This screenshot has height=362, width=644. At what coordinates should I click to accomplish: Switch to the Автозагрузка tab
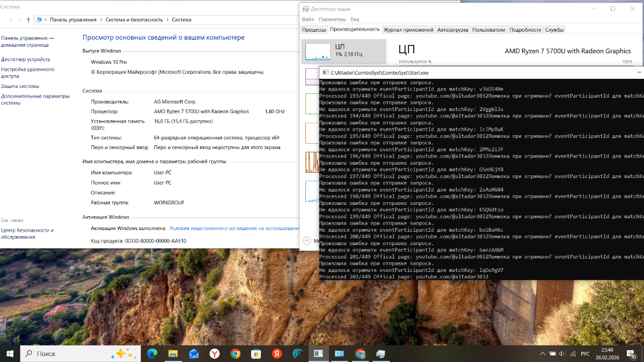tap(452, 30)
